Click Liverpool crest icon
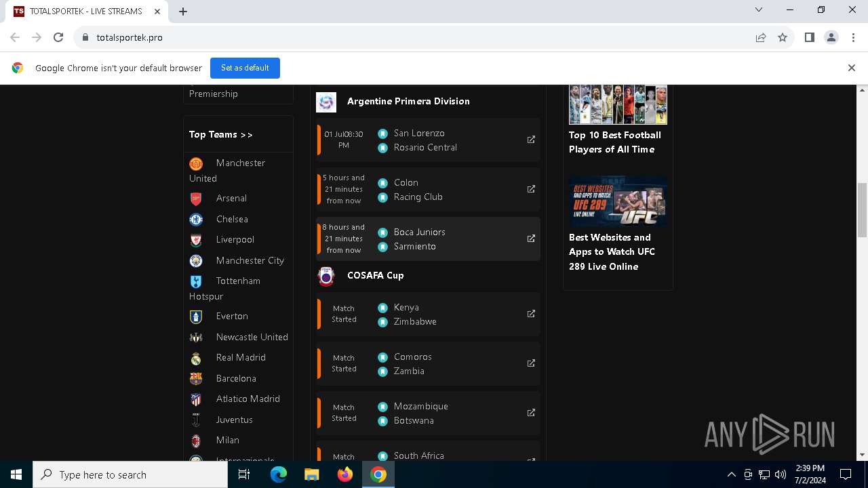Image resolution: width=868 pixels, height=488 pixels. (196, 240)
